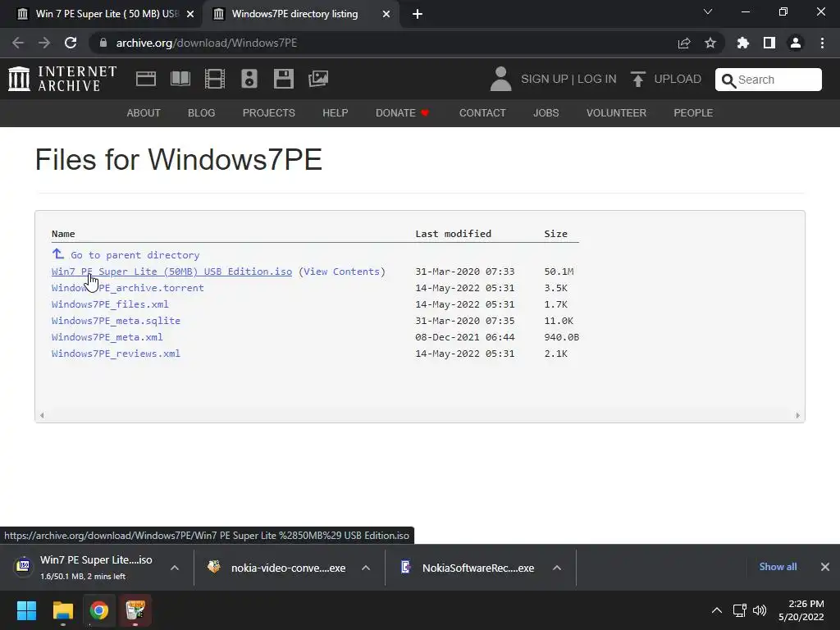Open nokia-video-converter exe download item
This screenshot has height=630, width=840.
coord(277,568)
